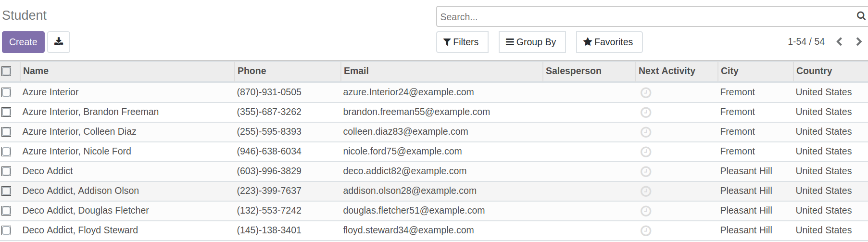Viewport: 868px width, 242px height.
Task: Check the box for Colleen Diaz row
Action: click(6, 132)
